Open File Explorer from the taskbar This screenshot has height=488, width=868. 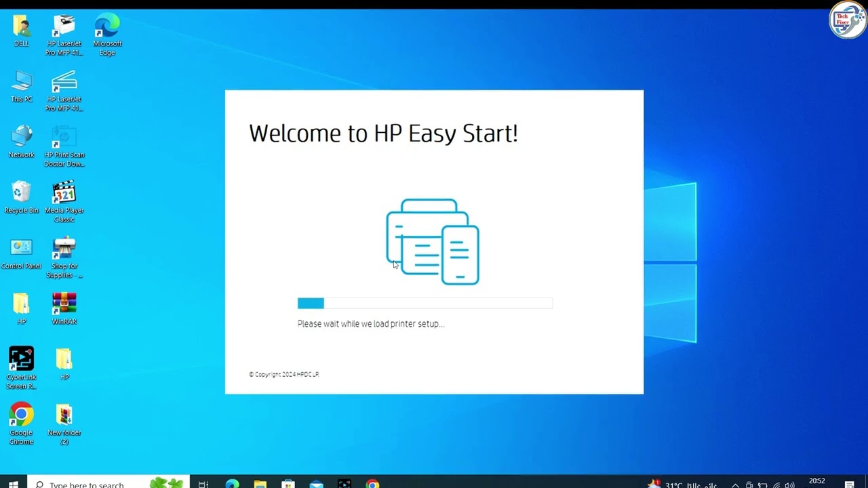260,483
